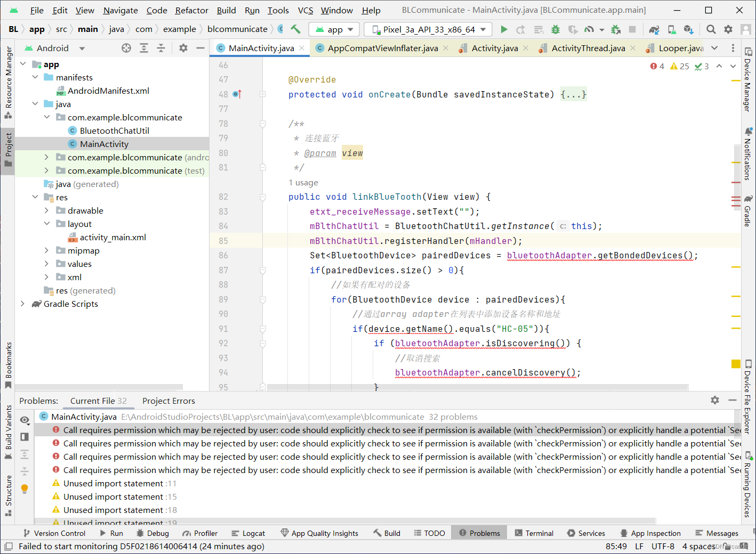Open the Refactor menu
756x554 pixels.
(x=191, y=10)
